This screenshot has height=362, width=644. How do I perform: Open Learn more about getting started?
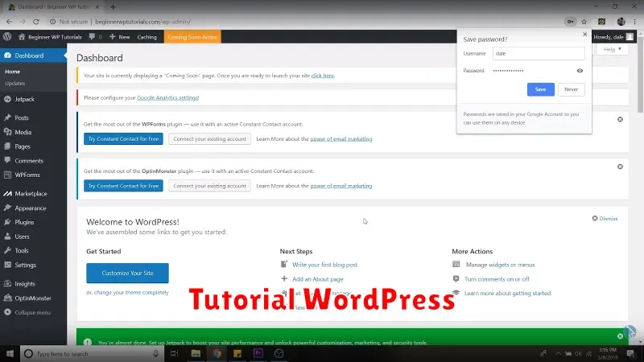(x=507, y=293)
